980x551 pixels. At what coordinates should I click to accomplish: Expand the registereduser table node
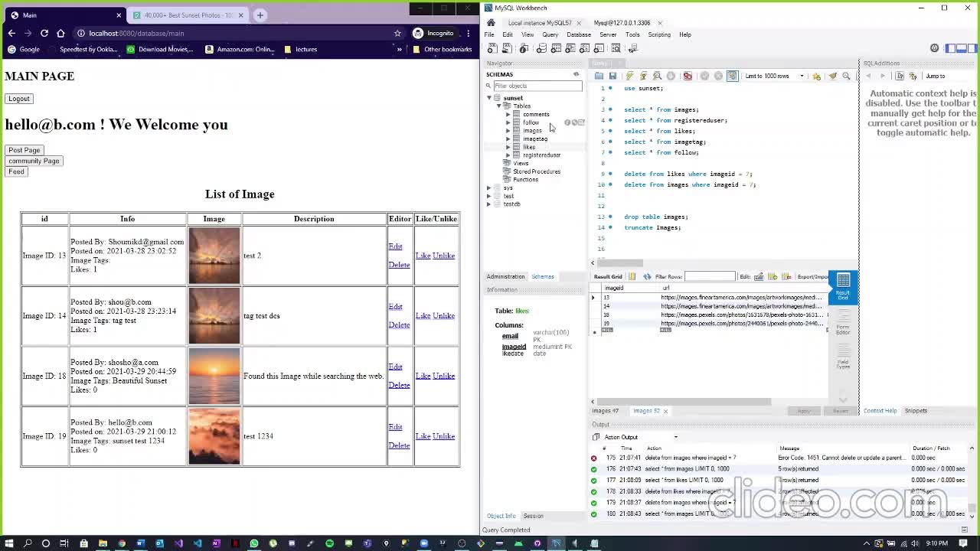(508, 155)
